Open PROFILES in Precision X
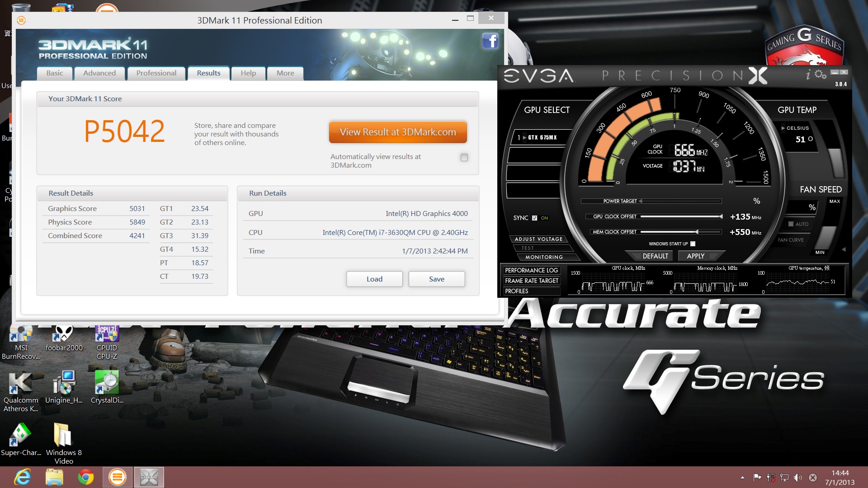868x488 pixels. pyautogui.click(x=531, y=291)
